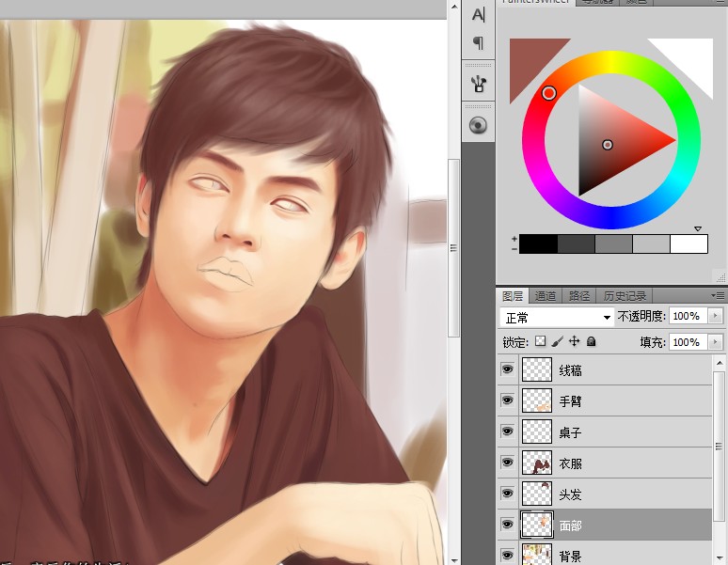The width and height of the screenshot is (728, 565).
Task: Click the layer name 线稿
Action: [x=571, y=370]
